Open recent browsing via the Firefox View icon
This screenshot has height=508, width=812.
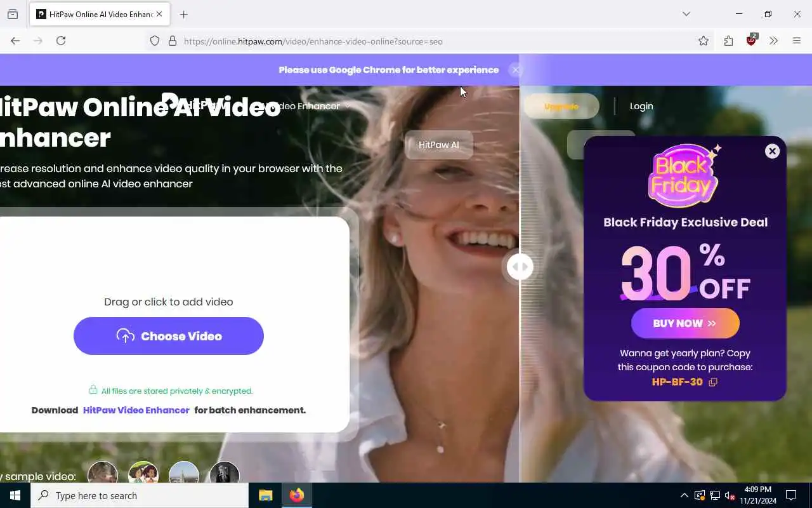tap(13, 14)
